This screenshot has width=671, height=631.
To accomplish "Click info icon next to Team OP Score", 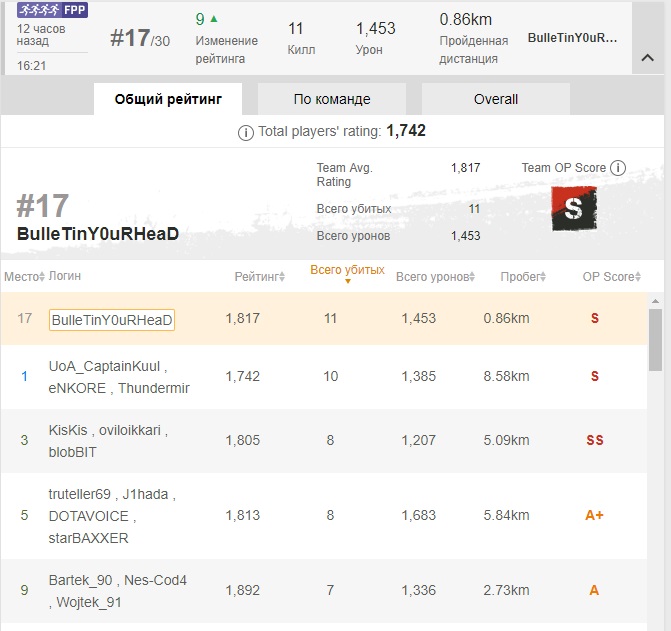I will [618, 168].
